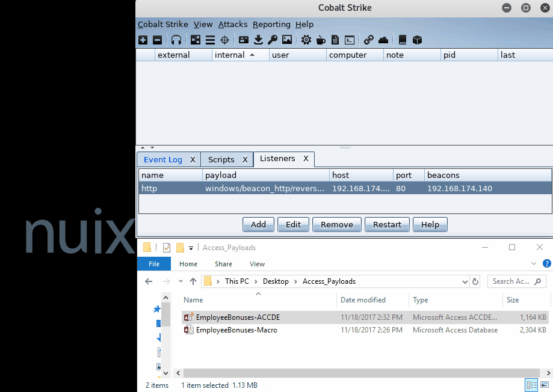Click the Add listener button
Viewport: 553px width, 392px height.
pyautogui.click(x=258, y=224)
